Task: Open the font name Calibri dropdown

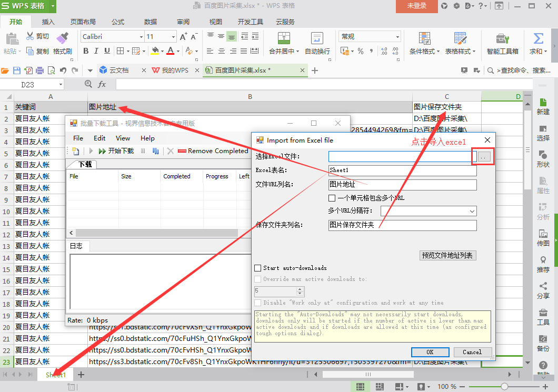Action: [x=141, y=37]
